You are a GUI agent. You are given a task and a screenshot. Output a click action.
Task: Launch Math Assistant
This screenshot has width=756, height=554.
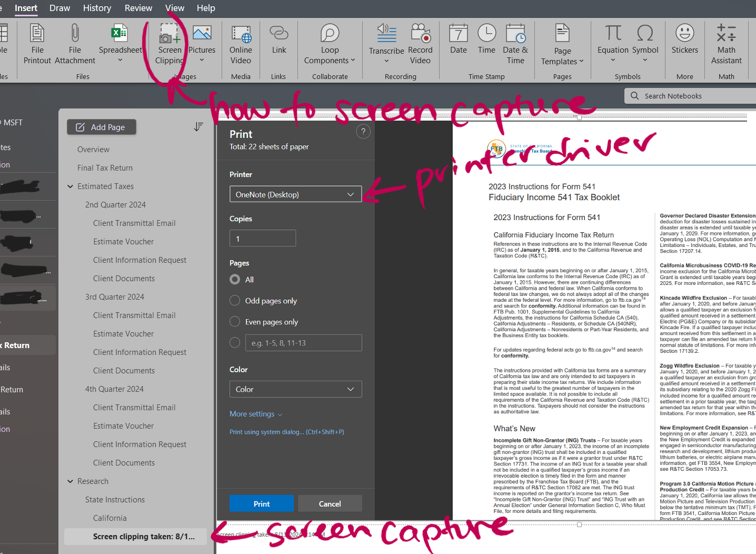point(726,45)
